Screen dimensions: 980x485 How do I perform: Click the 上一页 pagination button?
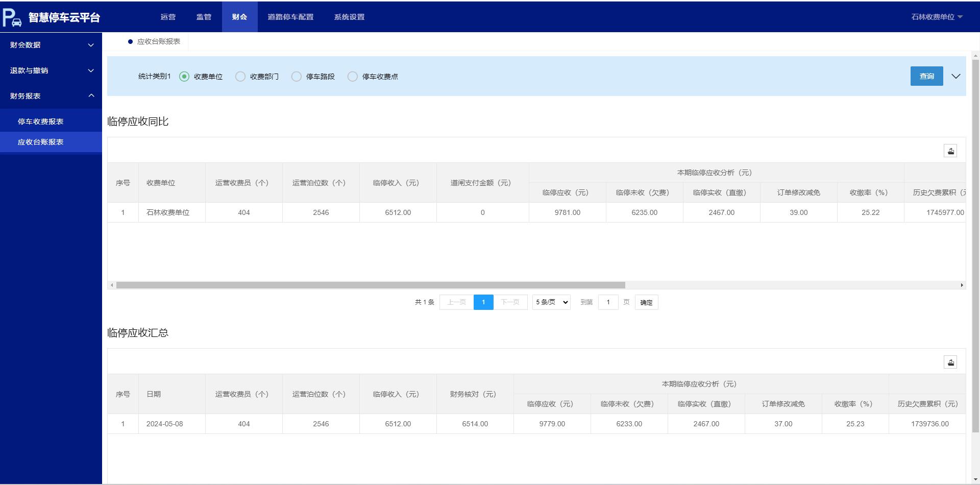[456, 302]
